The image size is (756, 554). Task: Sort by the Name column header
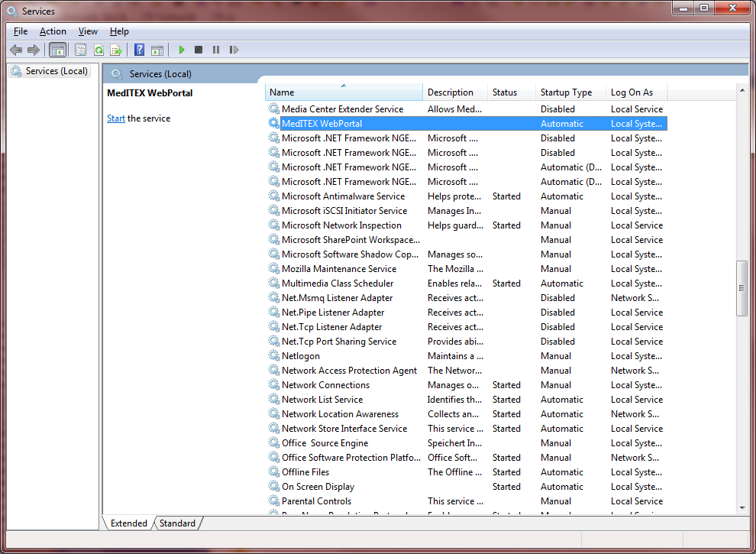pos(344,92)
